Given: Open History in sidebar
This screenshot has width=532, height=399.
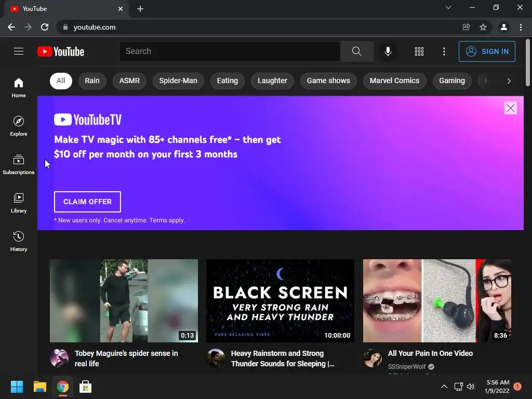Looking at the screenshot, I should (x=19, y=241).
